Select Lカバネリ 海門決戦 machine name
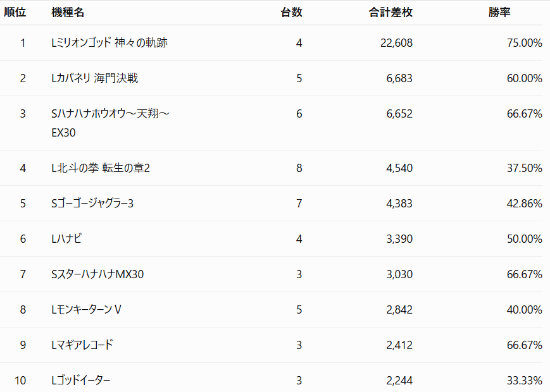The image size is (550, 392). [x=95, y=78]
